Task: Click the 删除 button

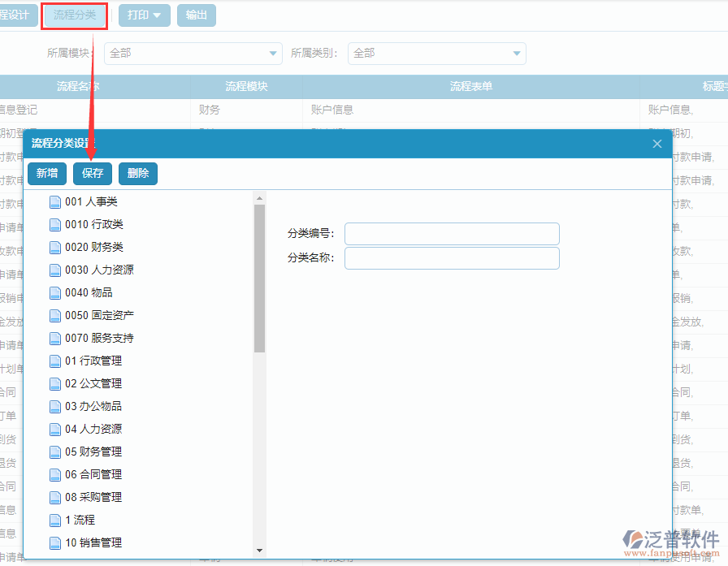Action: click(137, 173)
